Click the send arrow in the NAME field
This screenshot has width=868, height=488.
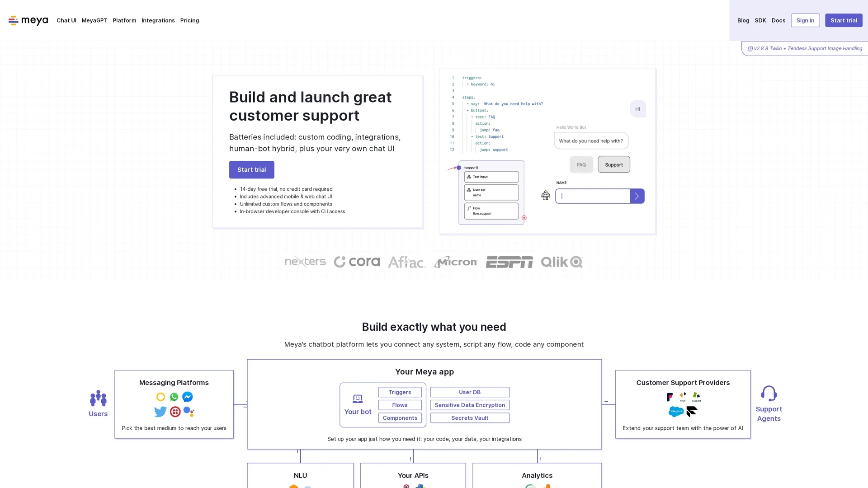coord(637,196)
